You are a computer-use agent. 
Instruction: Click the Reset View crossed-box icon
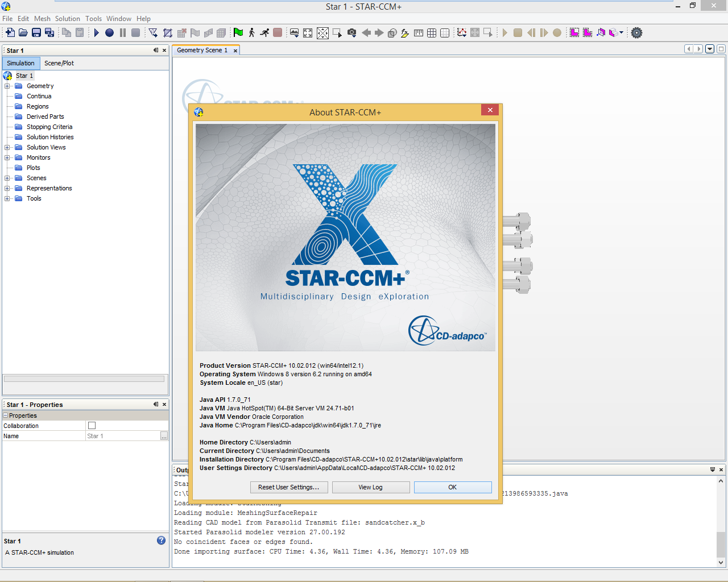(x=322, y=33)
